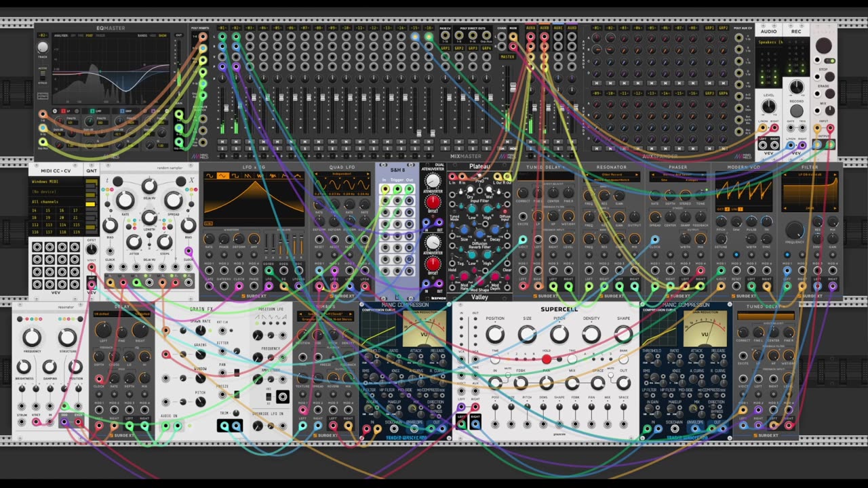Open the Windows MIDI driver selector
868x488 pixels.
pos(56,182)
